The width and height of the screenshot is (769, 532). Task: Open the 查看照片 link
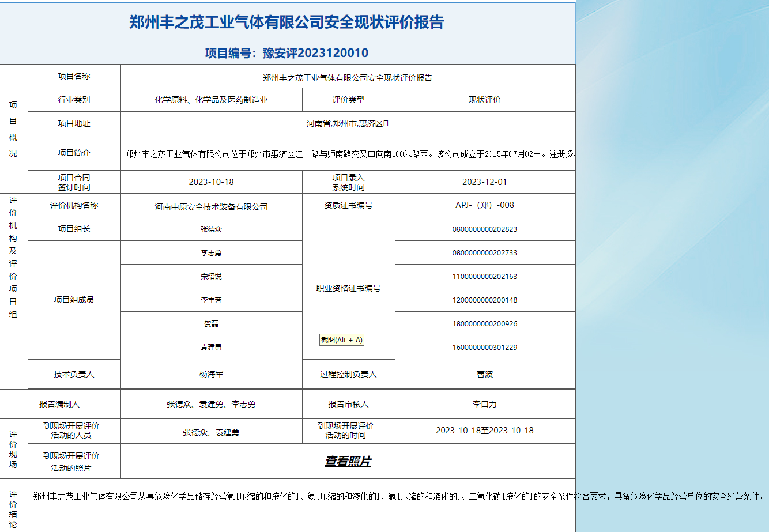pyautogui.click(x=348, y=461)
